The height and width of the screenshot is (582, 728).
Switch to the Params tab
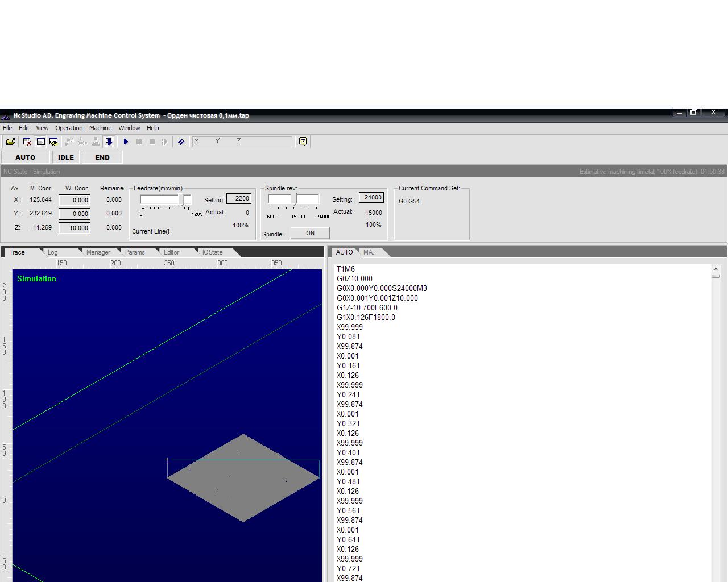(135, 252)
